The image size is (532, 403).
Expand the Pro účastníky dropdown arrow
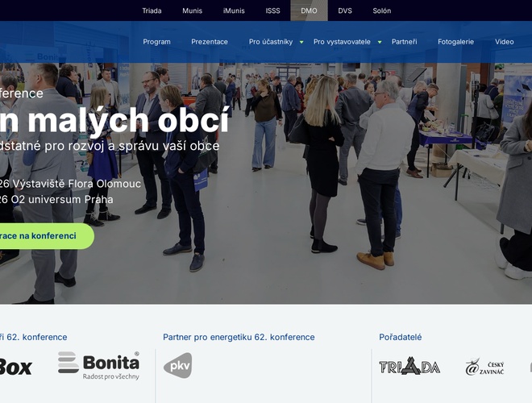click(301, 42)
